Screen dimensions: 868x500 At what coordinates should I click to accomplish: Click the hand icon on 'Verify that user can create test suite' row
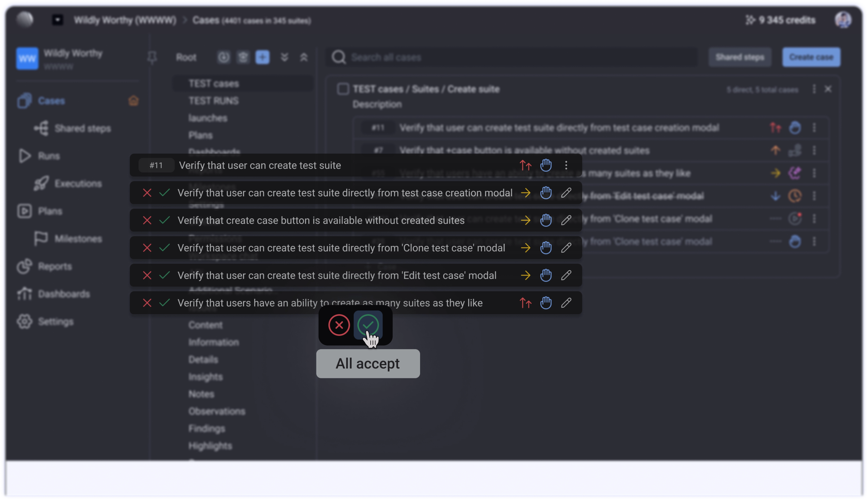click(546, 165)
